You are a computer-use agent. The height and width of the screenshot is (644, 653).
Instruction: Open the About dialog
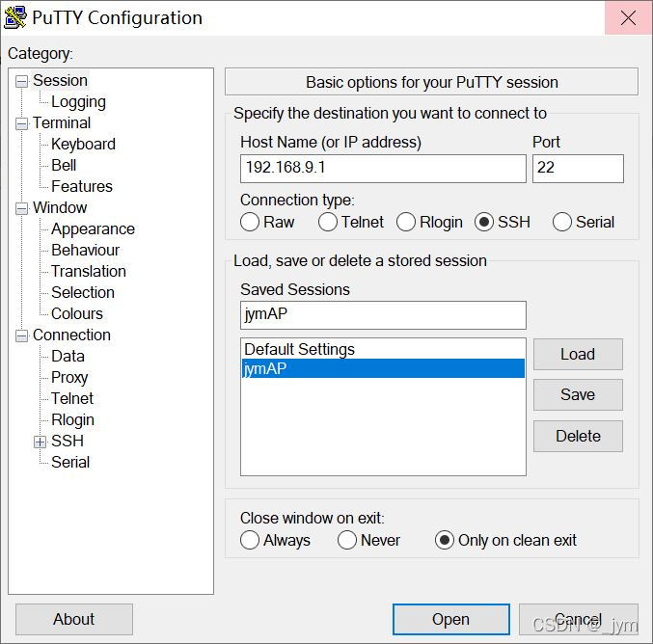coord(74,620)
